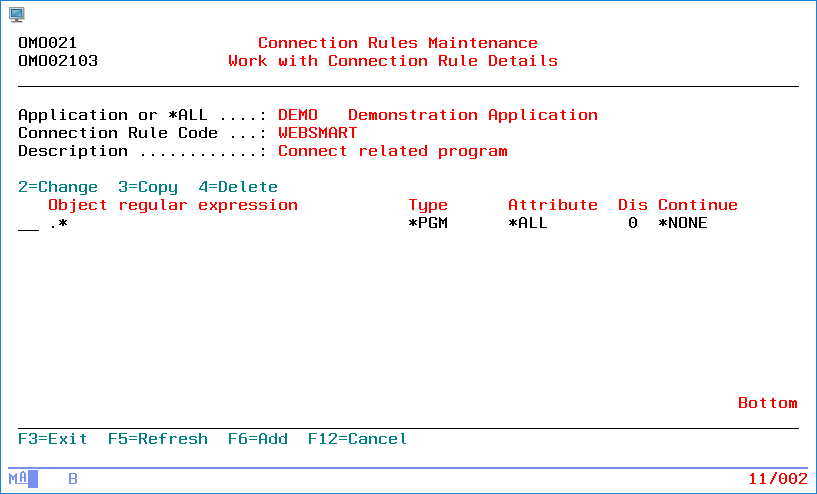Click the DEMO application value

297,115
